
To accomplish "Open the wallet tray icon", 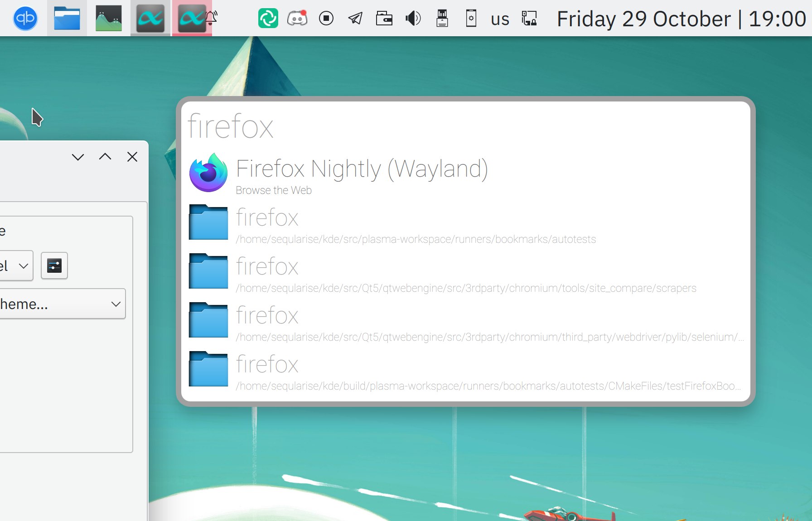I will pyautogui.click(x=384, y=19).
